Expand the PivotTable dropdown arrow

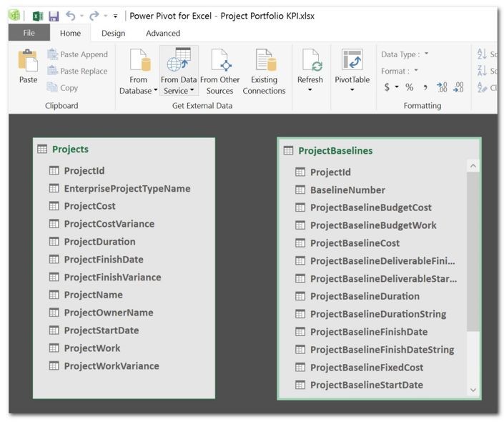coord(352,89)
